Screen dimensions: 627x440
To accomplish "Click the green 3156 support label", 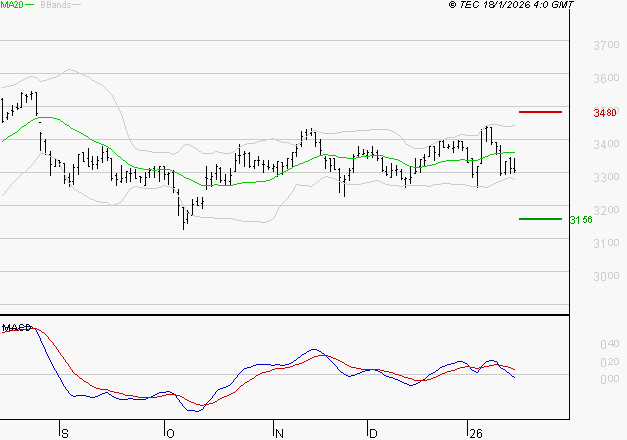I will coord(581,220).
